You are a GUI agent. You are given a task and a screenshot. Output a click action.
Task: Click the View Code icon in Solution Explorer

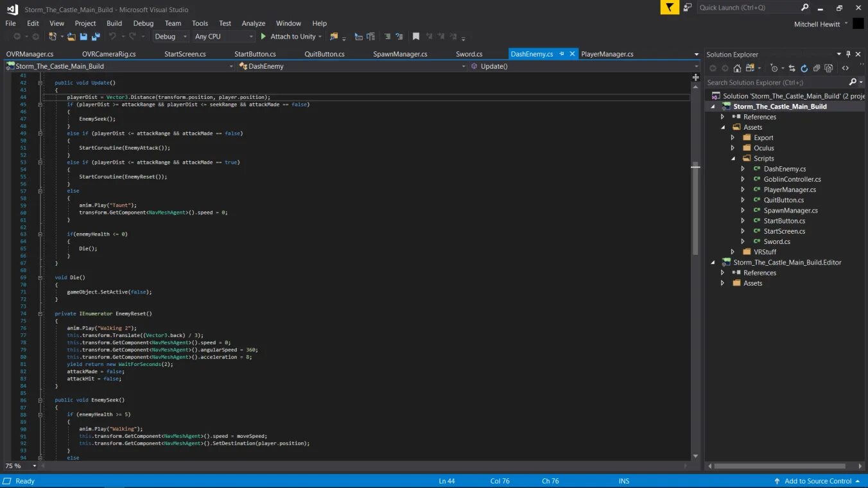tap(845, 68)
